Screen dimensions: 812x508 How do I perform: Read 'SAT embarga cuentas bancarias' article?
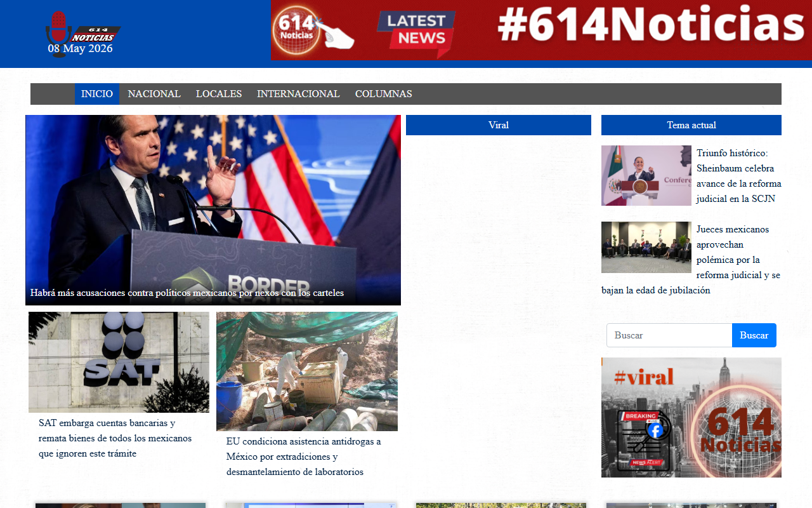tap(115, 438)
